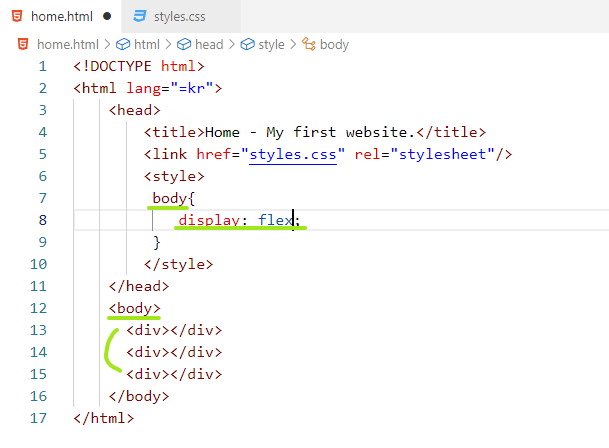Viewport: 609px width, 448px height.
Task: Click the href attribute on line 5
Action: (x=214, y=155)
